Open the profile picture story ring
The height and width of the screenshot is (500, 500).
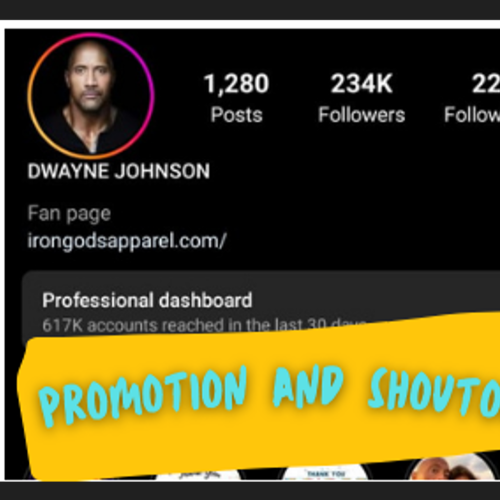[91, 96]
